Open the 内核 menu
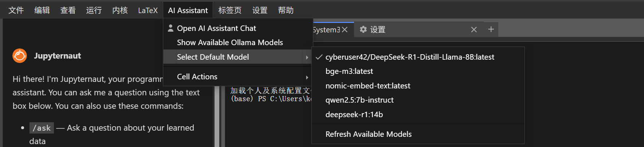Viewport: 644px width, 147px height. point(120,10)
